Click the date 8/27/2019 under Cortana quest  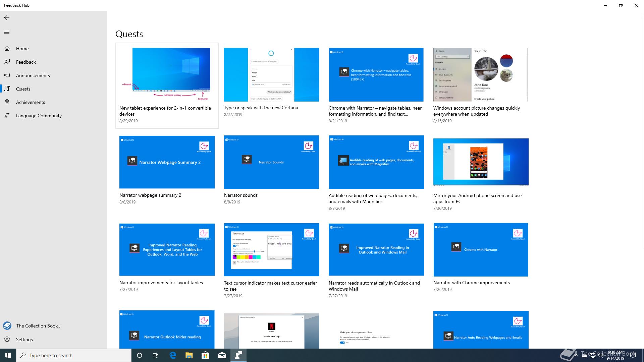tap(233, 115)
